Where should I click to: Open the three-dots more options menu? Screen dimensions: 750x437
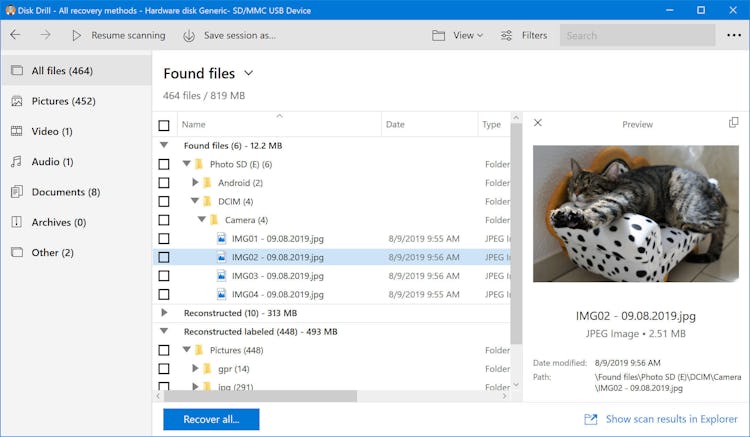point(734,35)
